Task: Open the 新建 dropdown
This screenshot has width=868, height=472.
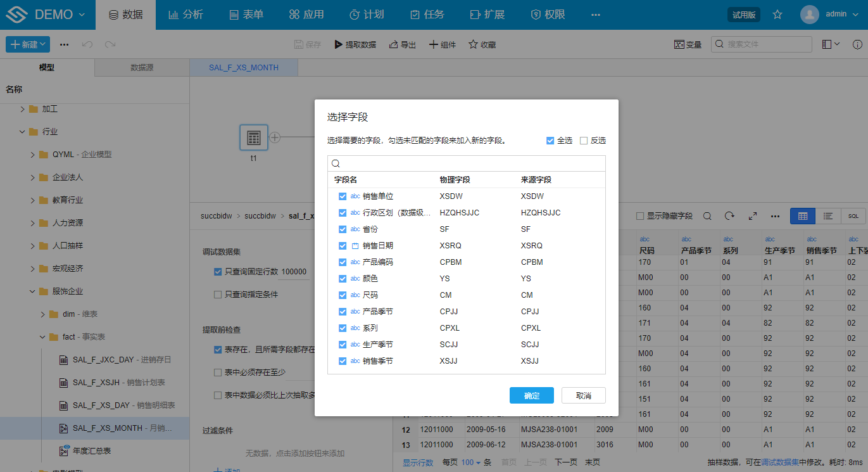Action: tap(28, 44)
